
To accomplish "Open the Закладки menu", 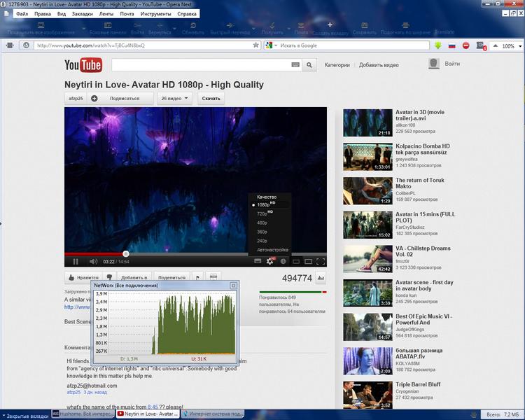I will pyautogui.click(x=83, y=14).
